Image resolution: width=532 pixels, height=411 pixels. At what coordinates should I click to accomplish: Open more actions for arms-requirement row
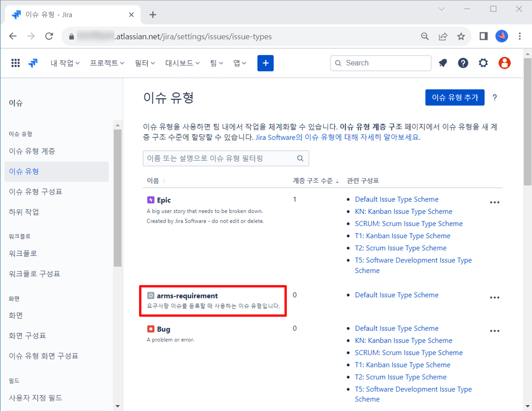click(x=494, y=298)
